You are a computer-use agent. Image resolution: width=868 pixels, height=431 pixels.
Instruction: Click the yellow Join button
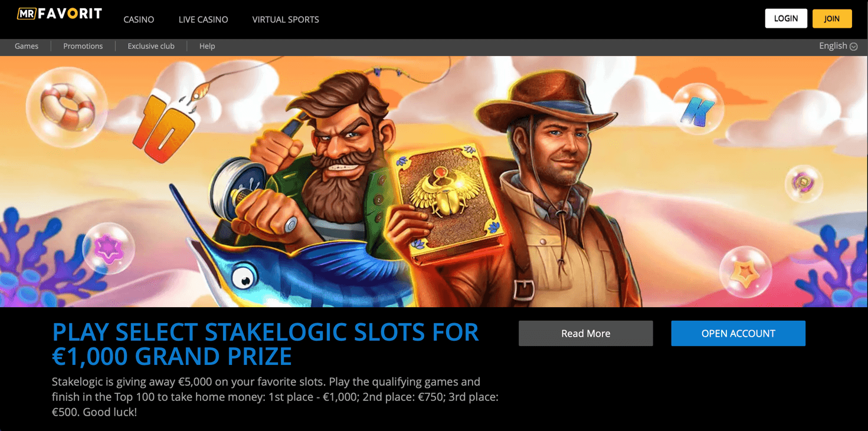[832, 18]
